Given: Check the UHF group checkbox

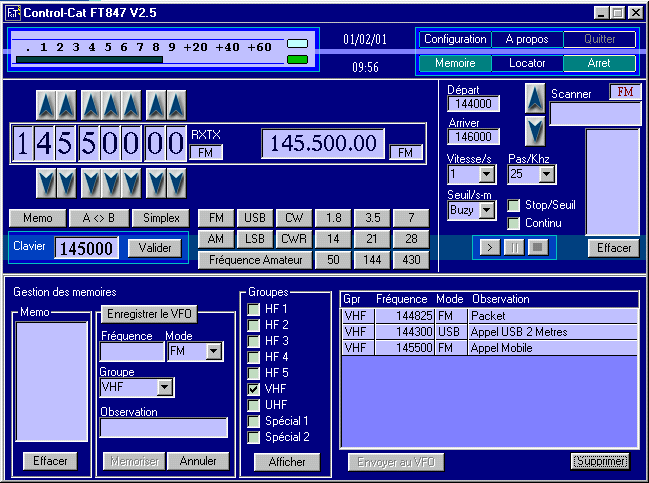Looking at the screenshot, I should 253,405.
